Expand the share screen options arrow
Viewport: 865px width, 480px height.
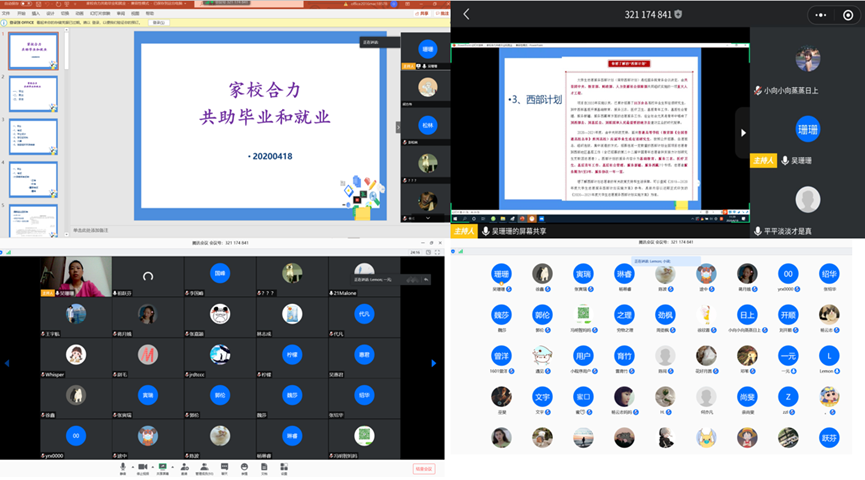tap(173, 467)
